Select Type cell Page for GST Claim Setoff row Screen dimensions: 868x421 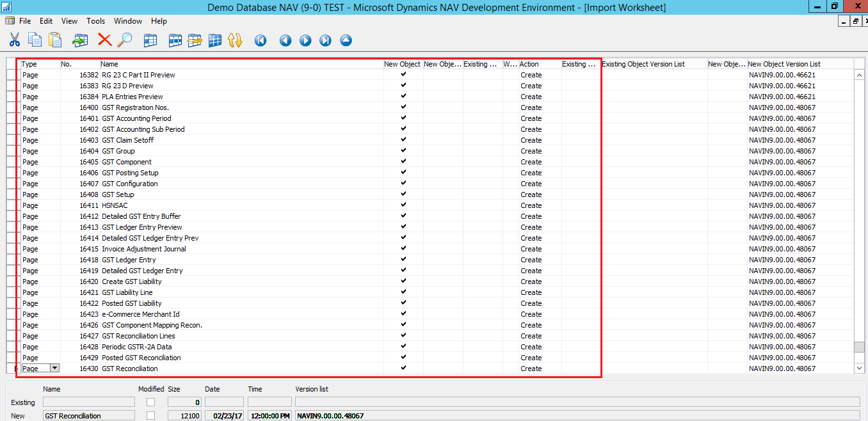(x=40, y=140)
